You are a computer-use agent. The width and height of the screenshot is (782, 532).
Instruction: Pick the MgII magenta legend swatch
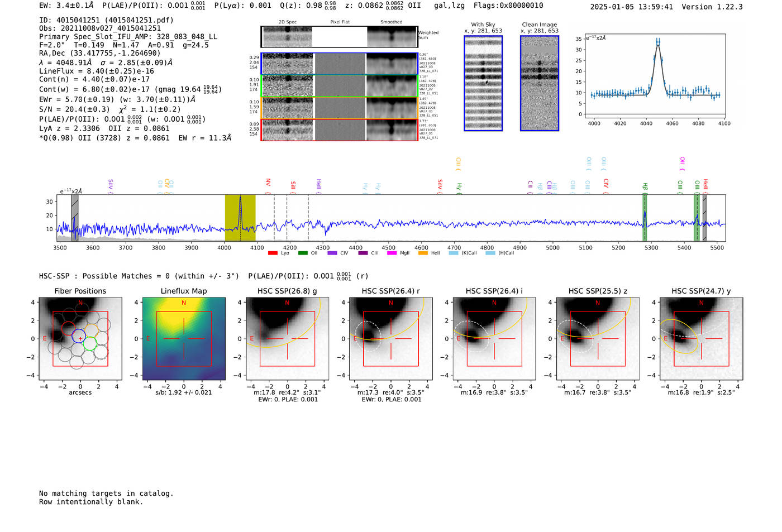(392, 253)
